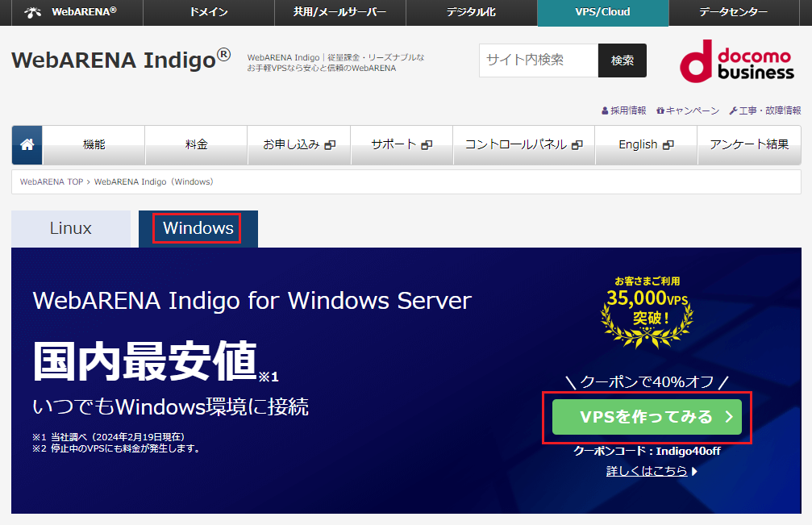Click the ※2 停止中のVPS footnote text

[x=116, y=448]
